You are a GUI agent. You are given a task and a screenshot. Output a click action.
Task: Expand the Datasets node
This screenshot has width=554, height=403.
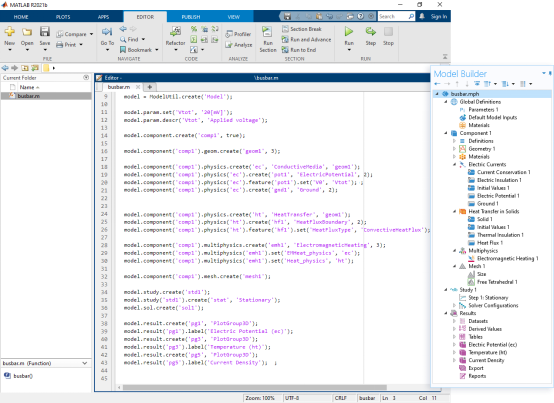click(454, 321)
